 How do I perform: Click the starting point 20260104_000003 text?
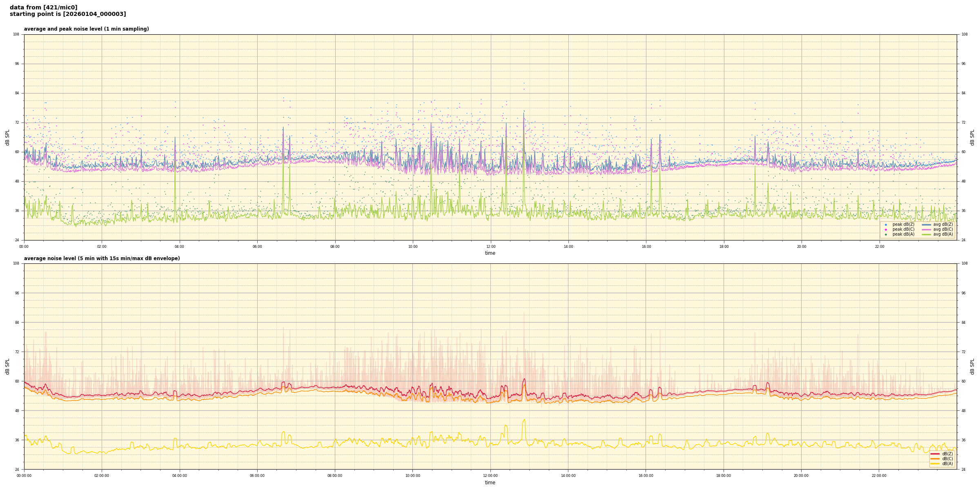[68, 14]
